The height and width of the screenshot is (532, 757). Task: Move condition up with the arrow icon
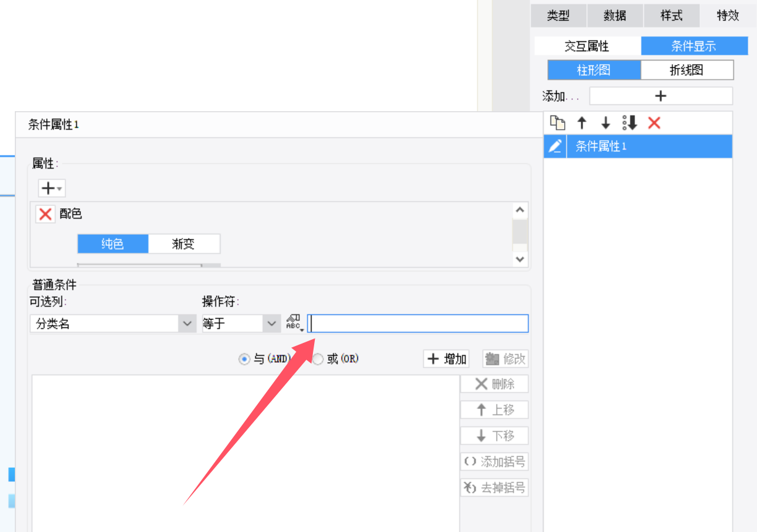581,123
